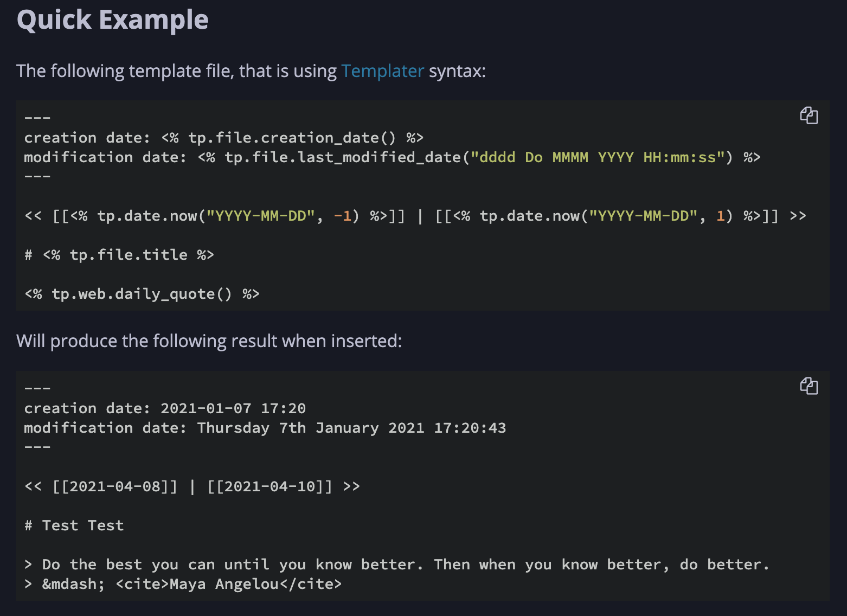Click the Quick Example heading

[112, 20]
